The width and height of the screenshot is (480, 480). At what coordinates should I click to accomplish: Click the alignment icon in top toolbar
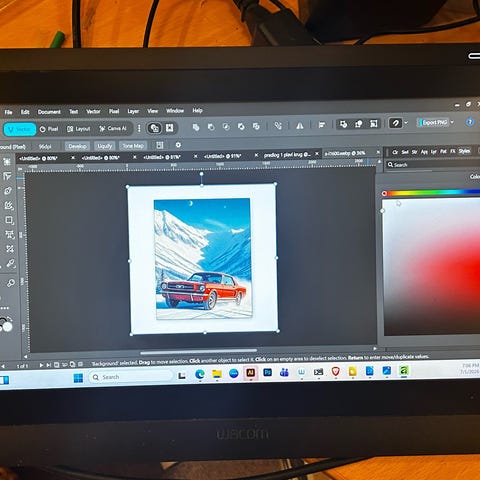(x=322, y=125)
